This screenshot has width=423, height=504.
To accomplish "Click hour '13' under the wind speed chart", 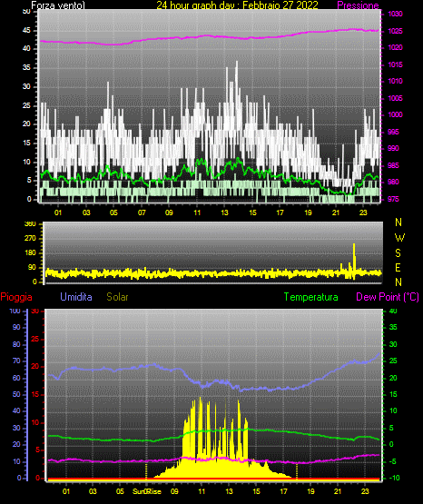I will pos(224,212).
